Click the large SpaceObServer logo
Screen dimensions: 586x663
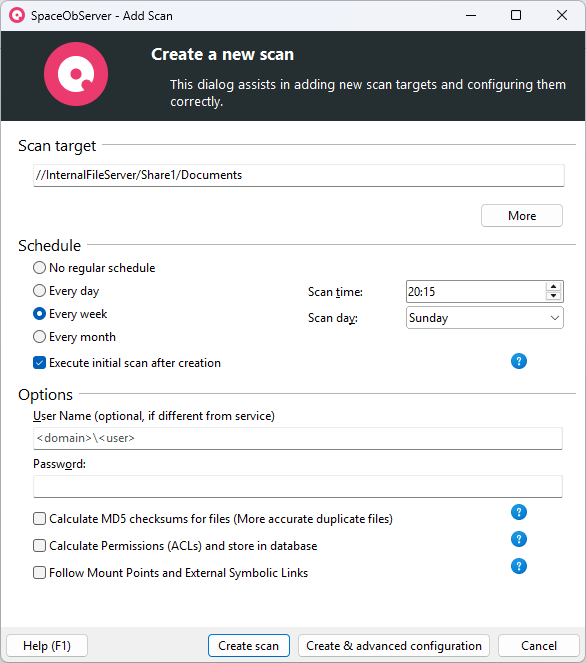(76, 74)
